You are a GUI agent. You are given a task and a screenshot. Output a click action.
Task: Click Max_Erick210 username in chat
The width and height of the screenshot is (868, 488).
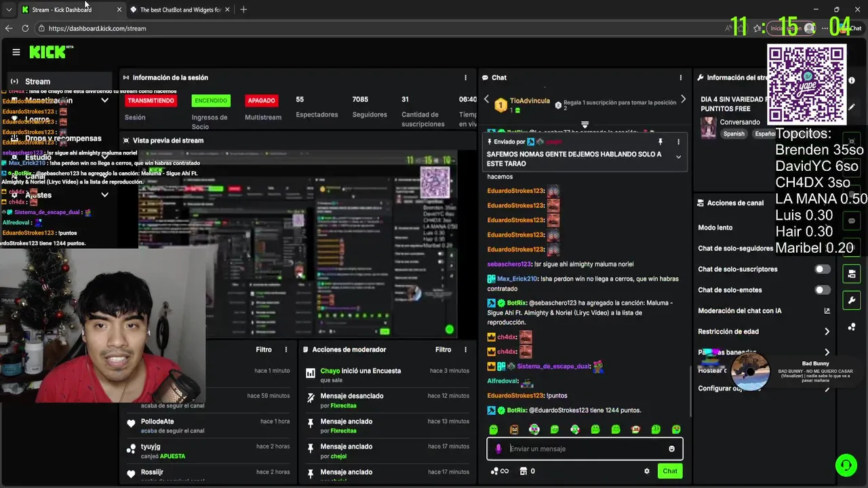tap(517, 279)
